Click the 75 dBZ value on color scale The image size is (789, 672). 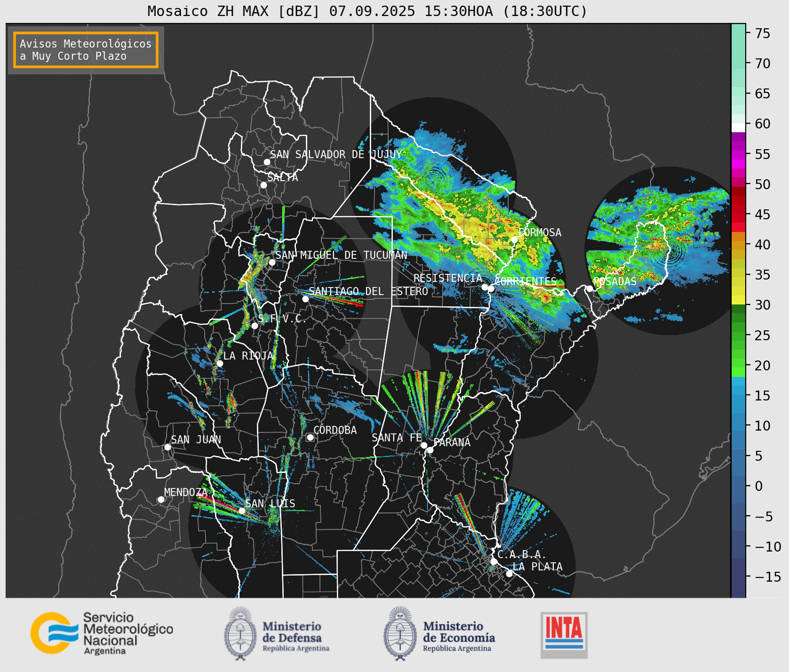click(x=763, y=33)
